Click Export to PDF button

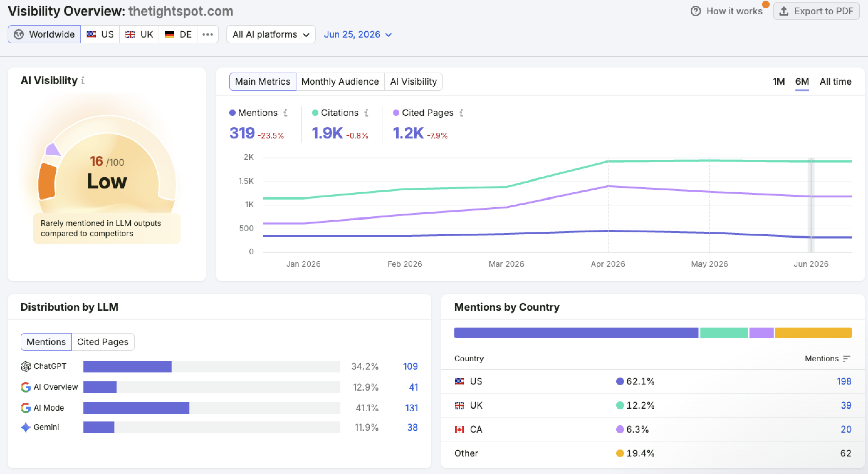(816, 11)
